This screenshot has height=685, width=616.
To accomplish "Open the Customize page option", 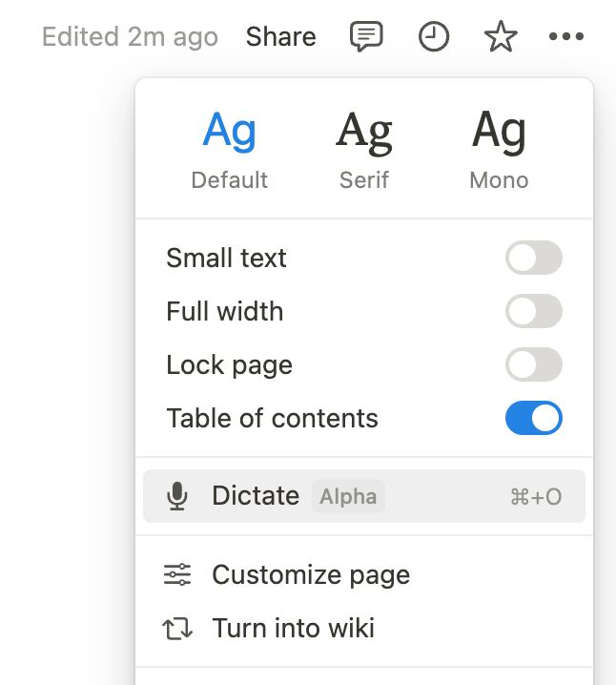I will tap(364, 574).
